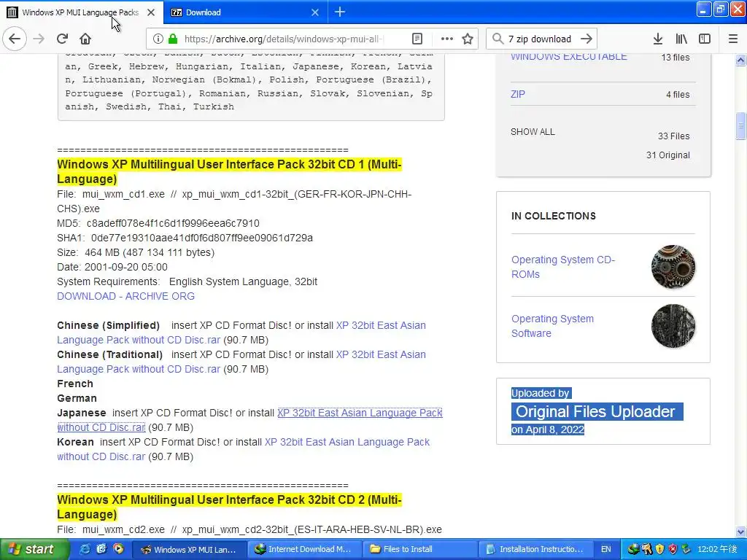Open the WINDOWS EXECUTABLE download option
This screenshot has width=747, height=560.
[x=569, y=56]
